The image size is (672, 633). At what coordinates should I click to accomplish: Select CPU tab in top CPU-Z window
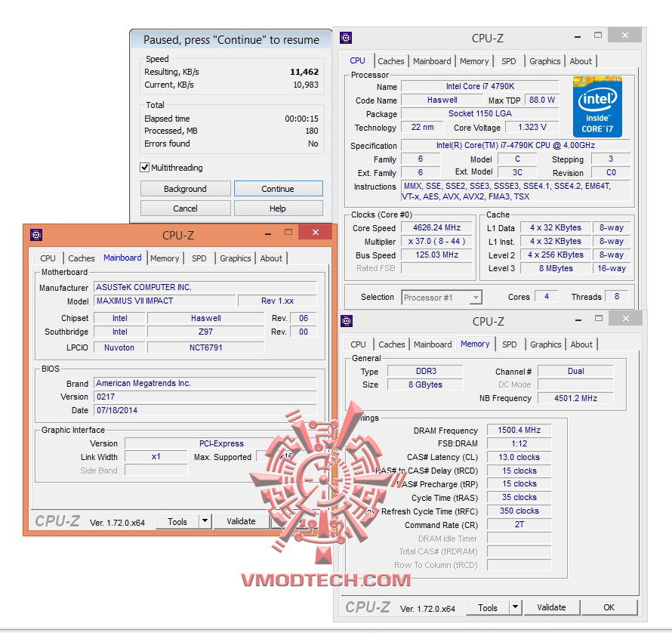point(357,60)
